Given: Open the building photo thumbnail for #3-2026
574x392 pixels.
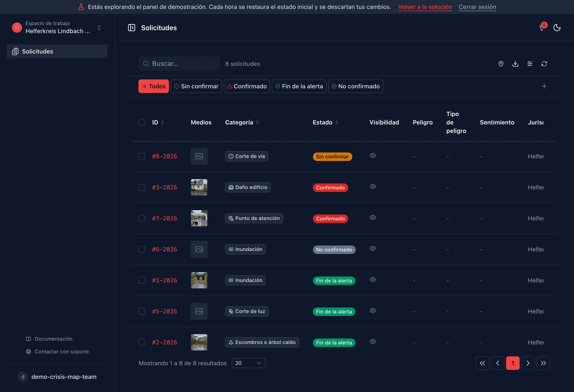Looking at the screenshot, I should tap(199, 187).
